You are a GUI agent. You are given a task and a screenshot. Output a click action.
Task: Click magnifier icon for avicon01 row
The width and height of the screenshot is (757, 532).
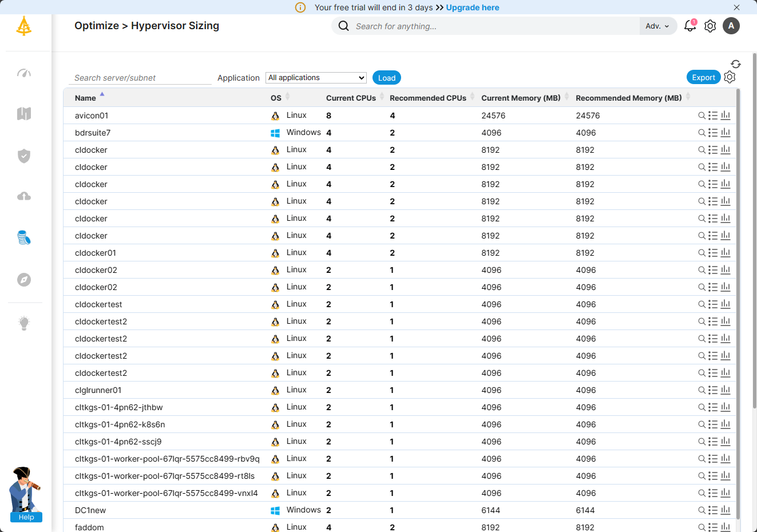701,116
